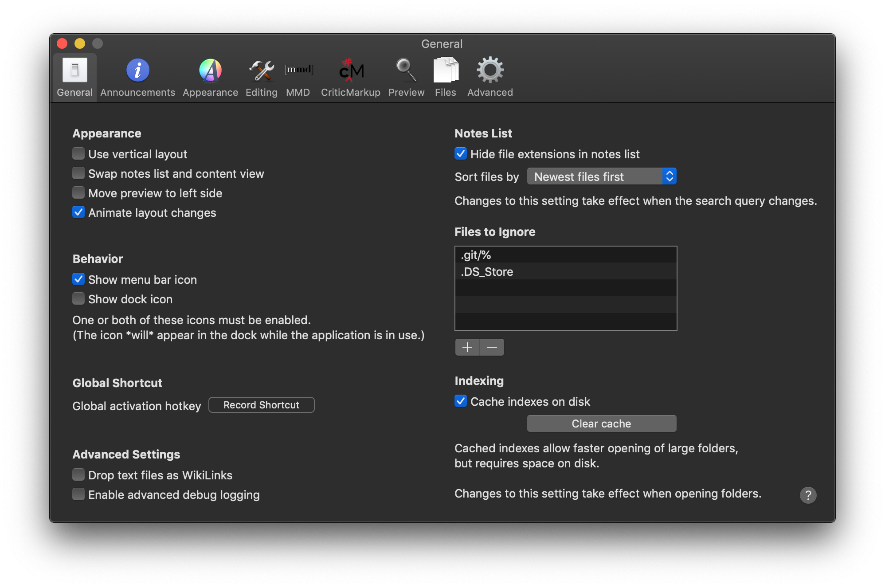This screenshot has height=588, width=885.
Task: Disable Animate layout changes
Action: pyautogui.click(x=78, y=212)
